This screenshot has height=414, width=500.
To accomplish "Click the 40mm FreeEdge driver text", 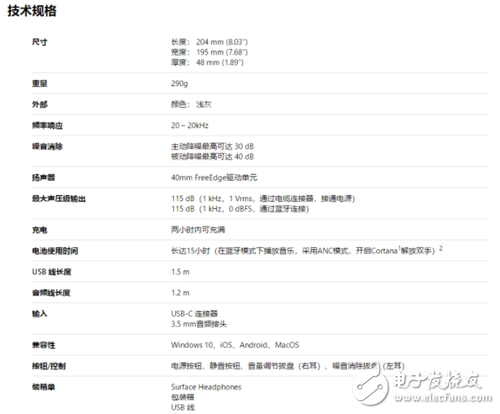I will [214, 177].
